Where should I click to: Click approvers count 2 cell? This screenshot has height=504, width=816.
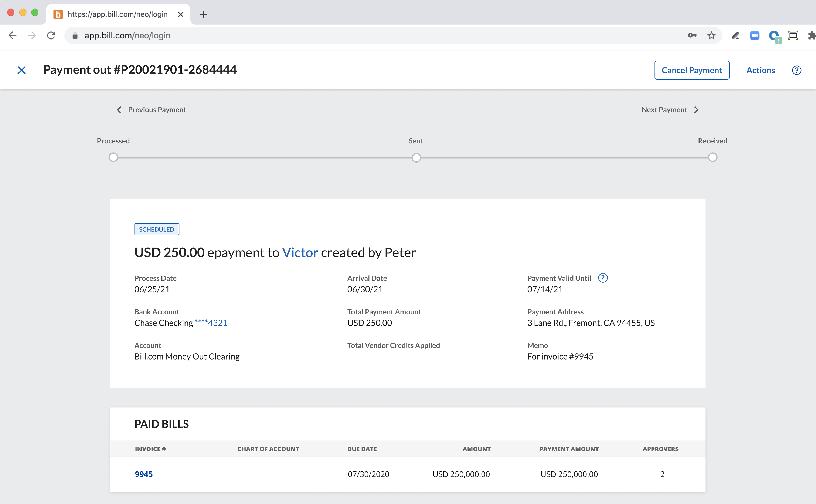point(662,474)
